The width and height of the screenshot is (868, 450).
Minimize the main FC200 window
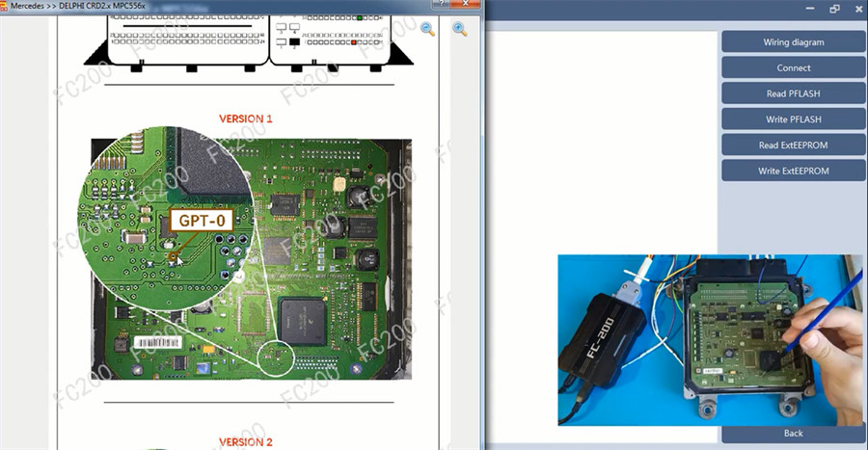click(810, 9)
